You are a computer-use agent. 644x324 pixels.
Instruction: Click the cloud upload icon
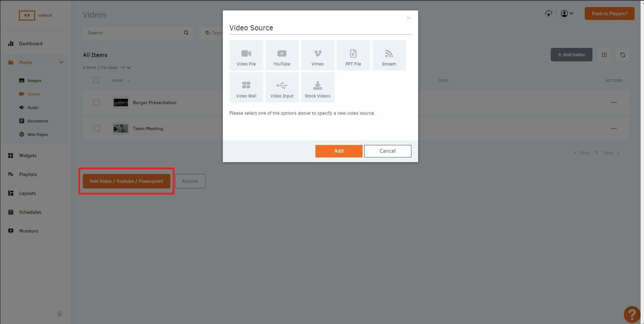tap(549, 13)
